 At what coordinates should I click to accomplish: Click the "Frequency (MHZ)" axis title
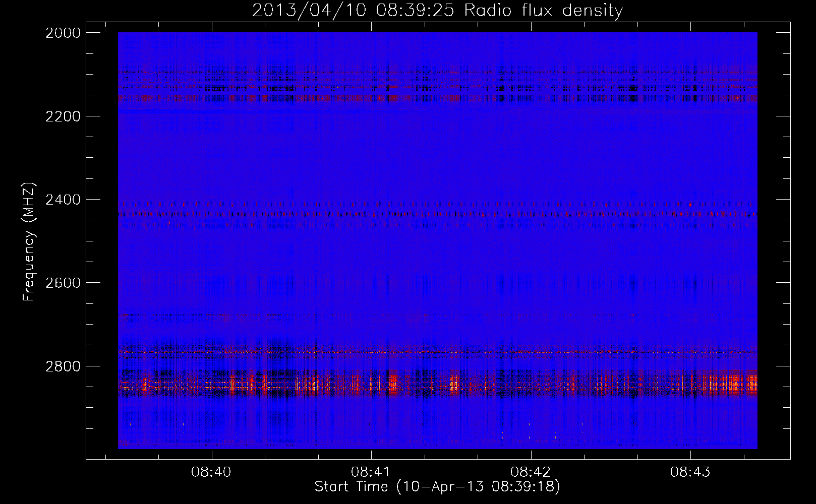(29, 242)
